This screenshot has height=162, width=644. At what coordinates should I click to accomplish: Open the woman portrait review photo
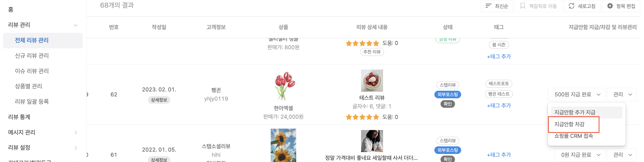coord(372,141)
